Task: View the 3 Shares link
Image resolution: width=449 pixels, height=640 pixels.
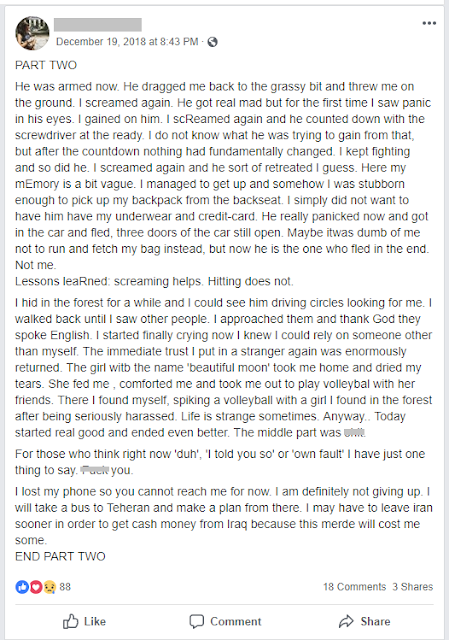Action: (x=413, y=587)
